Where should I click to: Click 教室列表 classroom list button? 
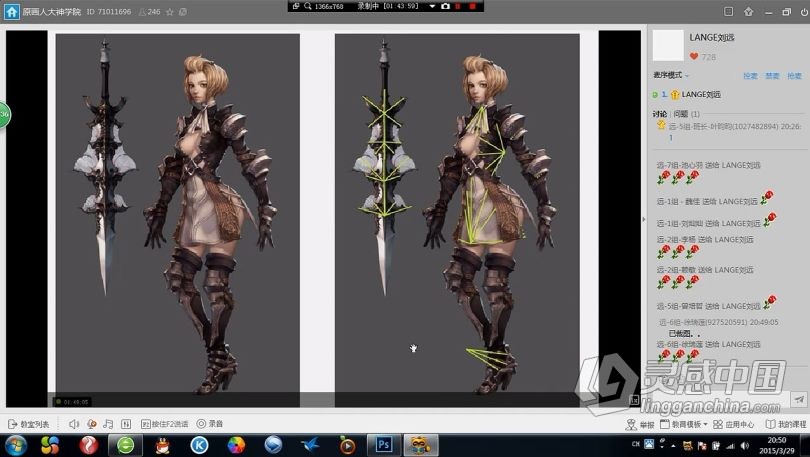pos(29,424)
